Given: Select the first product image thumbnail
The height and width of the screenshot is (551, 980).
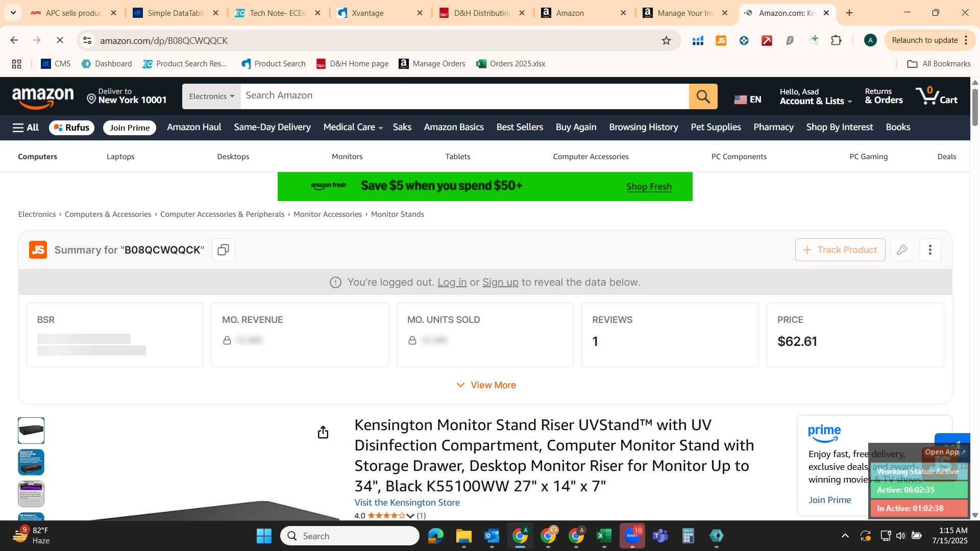Looking at the screenshot, I should pyautogui.click(x=31, y=431).
